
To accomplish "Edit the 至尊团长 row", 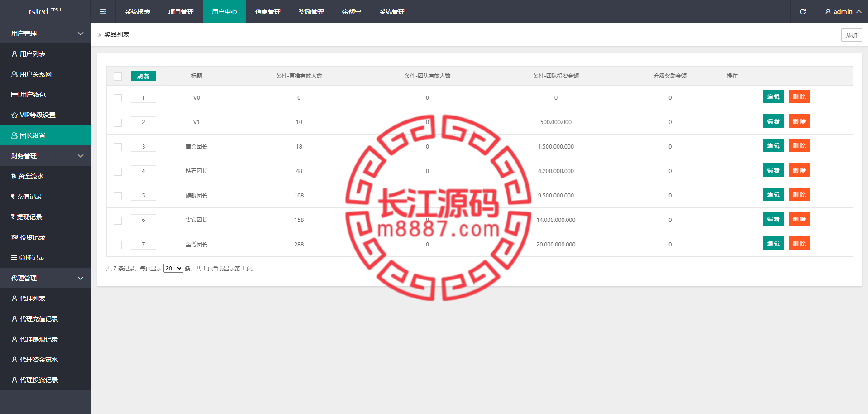I will tap(773, 244).
